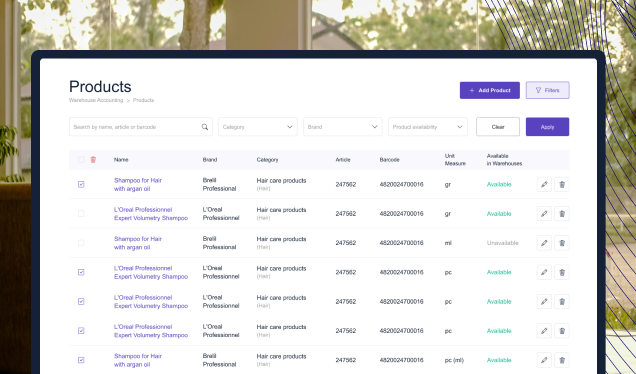Click the Products breadcrumb item

point(143,100)
